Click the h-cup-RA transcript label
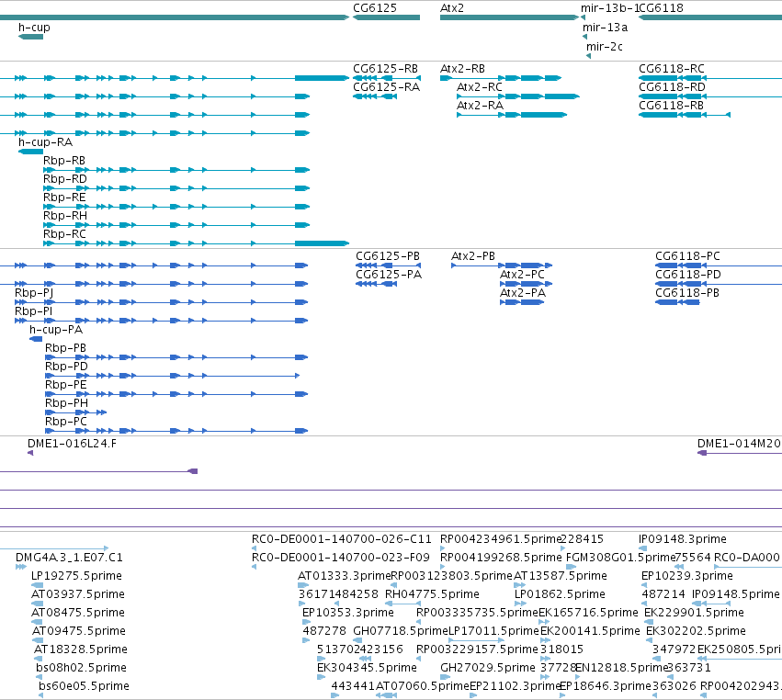 pyautogui.click(x=45, y=142)
